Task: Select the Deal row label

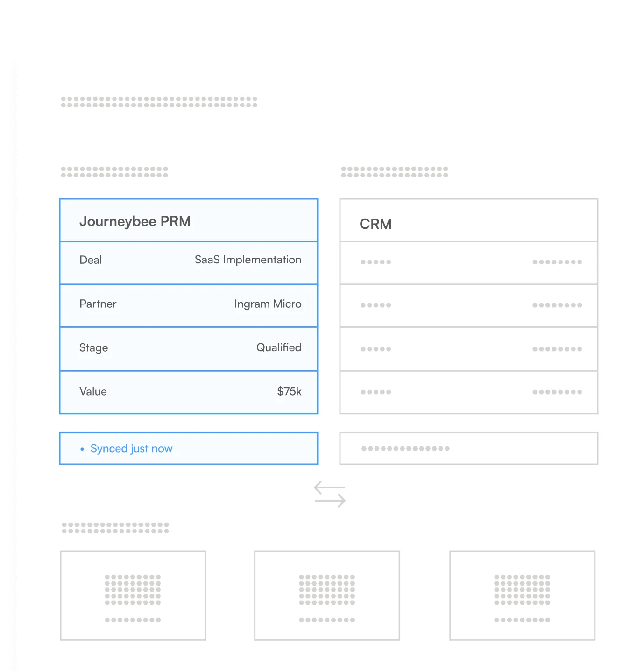Action: (91, 260)
